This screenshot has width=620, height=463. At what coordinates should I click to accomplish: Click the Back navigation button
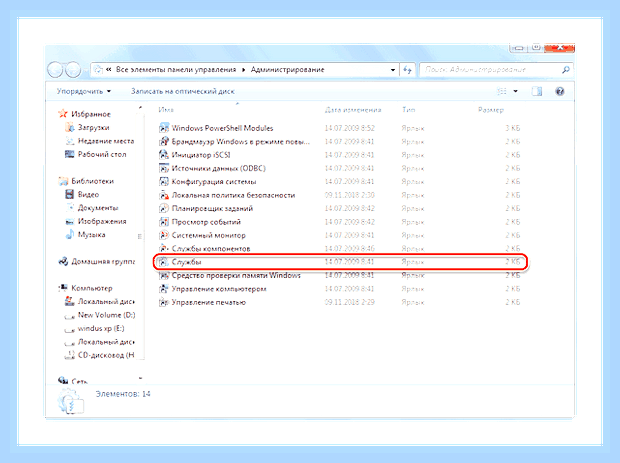55,70
